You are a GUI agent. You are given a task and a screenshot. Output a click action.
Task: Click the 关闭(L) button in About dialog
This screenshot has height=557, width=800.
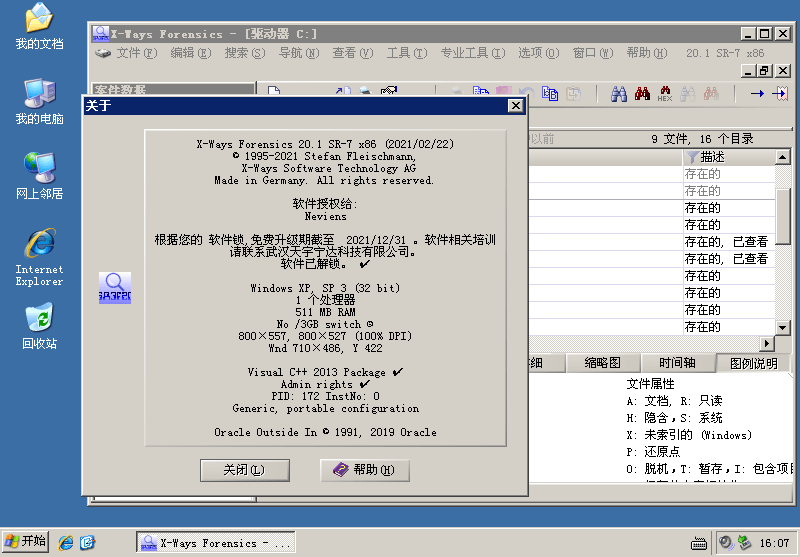[244, 470]
